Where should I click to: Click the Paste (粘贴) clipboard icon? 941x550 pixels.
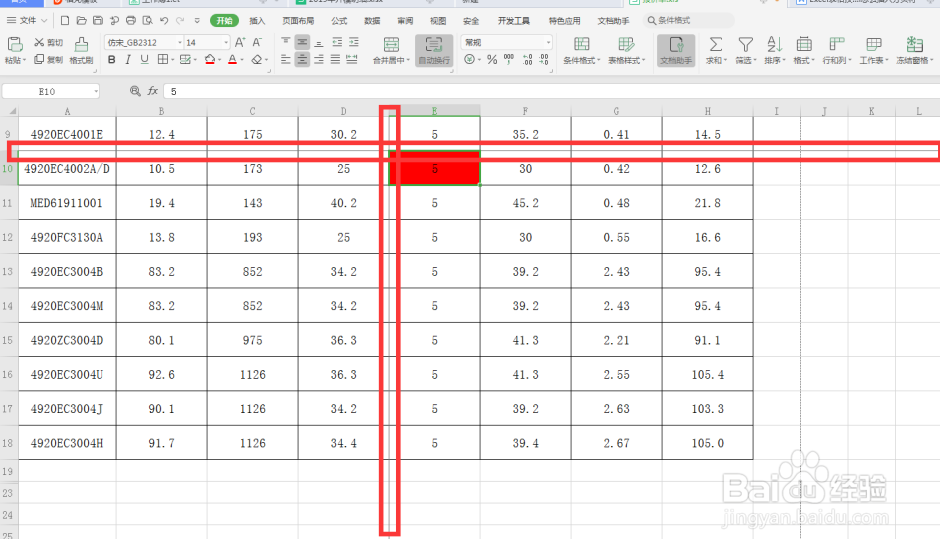(14, 44)
